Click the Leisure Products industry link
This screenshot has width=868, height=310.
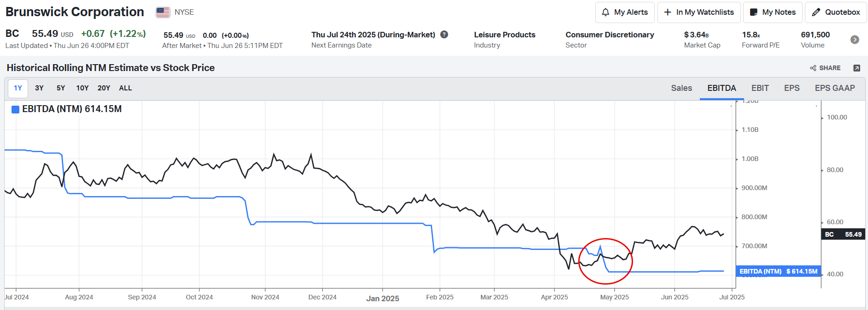[504, 35]
